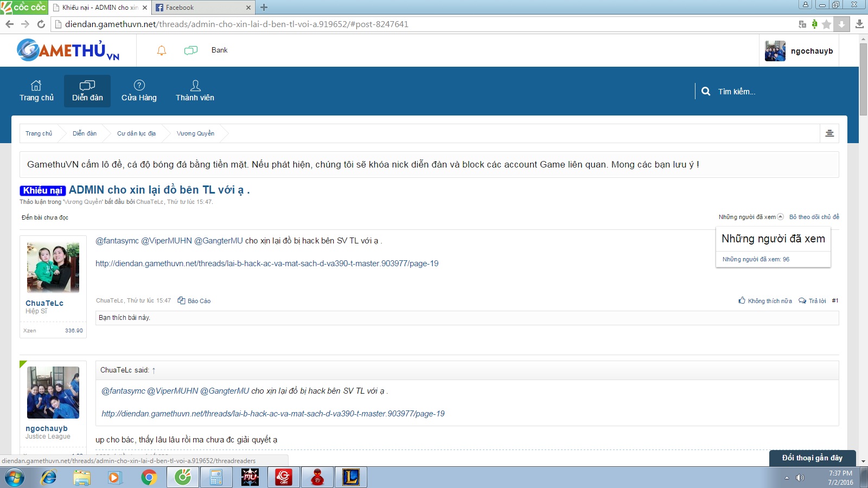Screen dimensions: 868x488
Task: Click the notification bell icon
Action: pos(162,50)
